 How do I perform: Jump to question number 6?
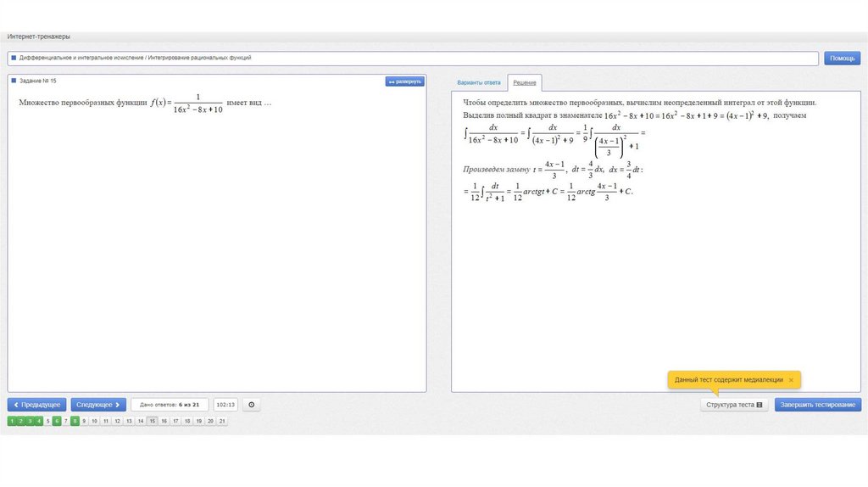[x=57, y=421]
